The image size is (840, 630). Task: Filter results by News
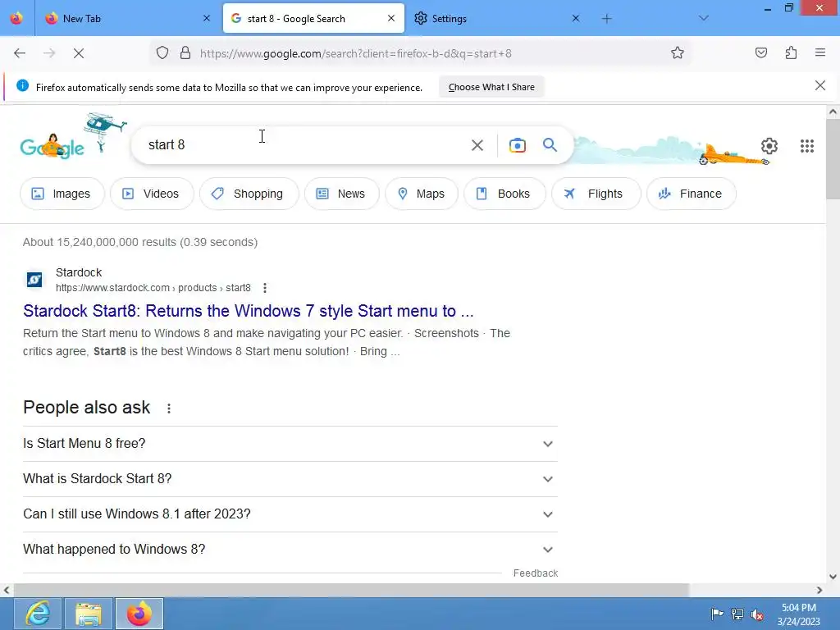(342, 194)
